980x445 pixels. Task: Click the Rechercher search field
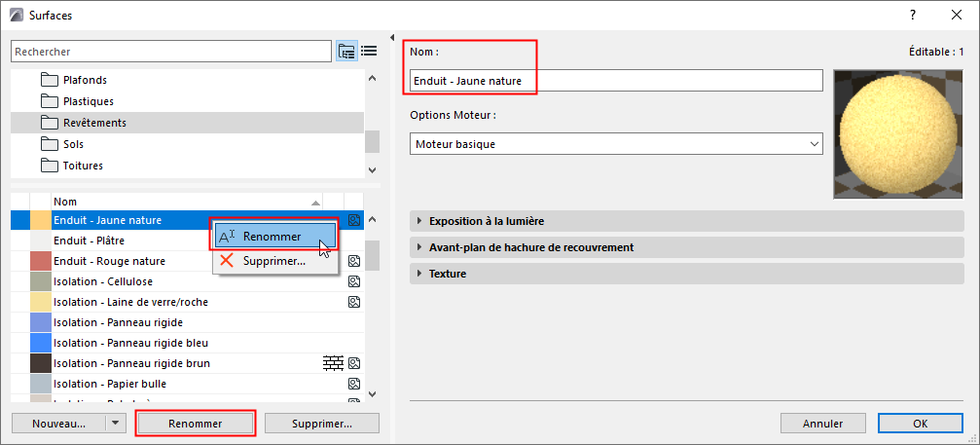tap(170, 51)
